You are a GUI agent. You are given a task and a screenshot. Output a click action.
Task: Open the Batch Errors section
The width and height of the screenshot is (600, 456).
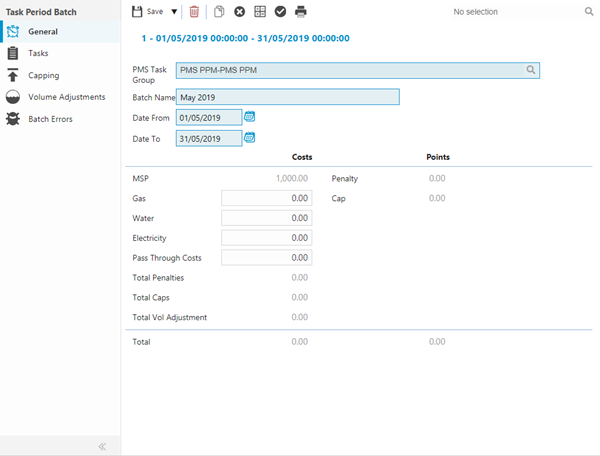(x=50, y=119)
